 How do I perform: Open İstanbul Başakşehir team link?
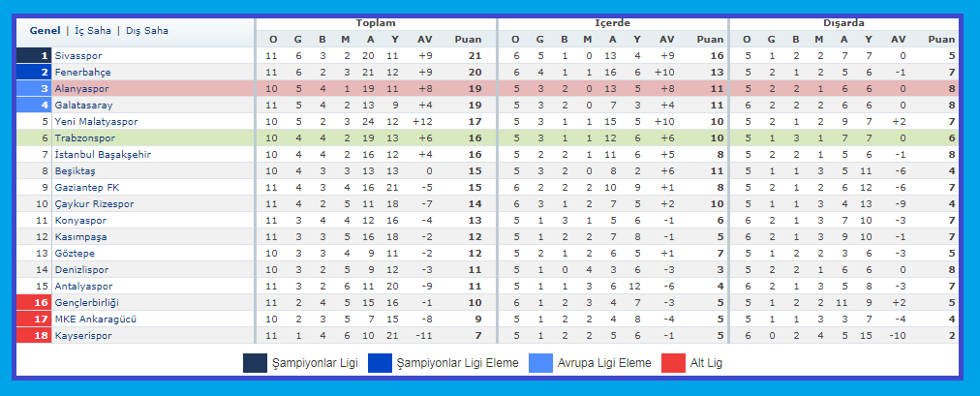click(x=103, y=154)
